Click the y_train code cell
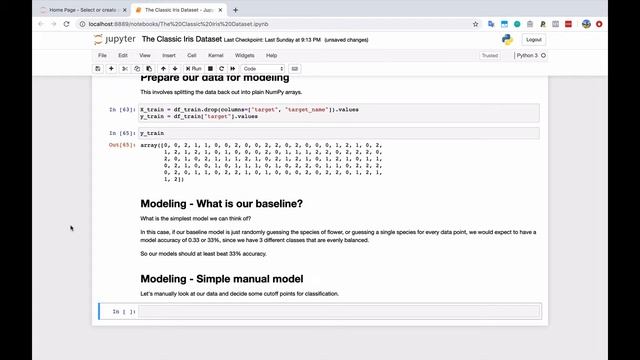 coord(339,133)
